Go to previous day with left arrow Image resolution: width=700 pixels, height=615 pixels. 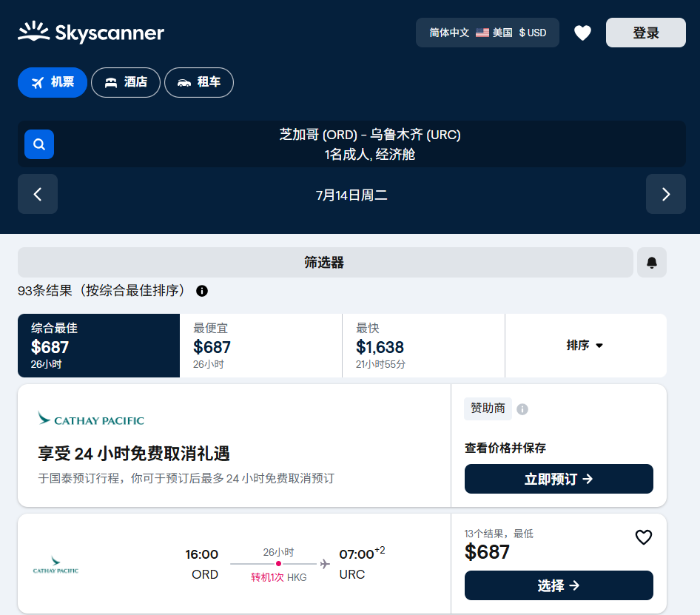coord(38,195)
